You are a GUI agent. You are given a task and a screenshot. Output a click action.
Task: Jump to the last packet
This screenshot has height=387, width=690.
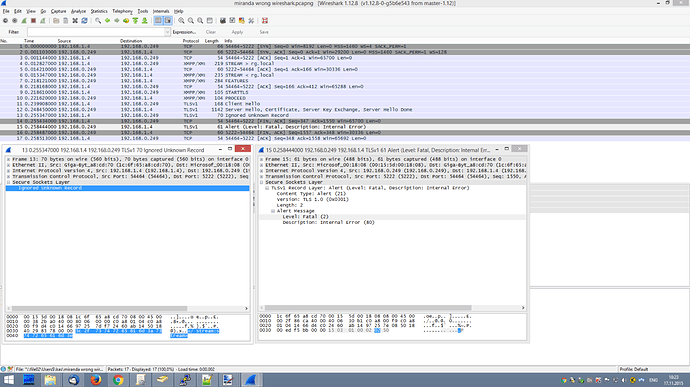[x=144, y=21]
